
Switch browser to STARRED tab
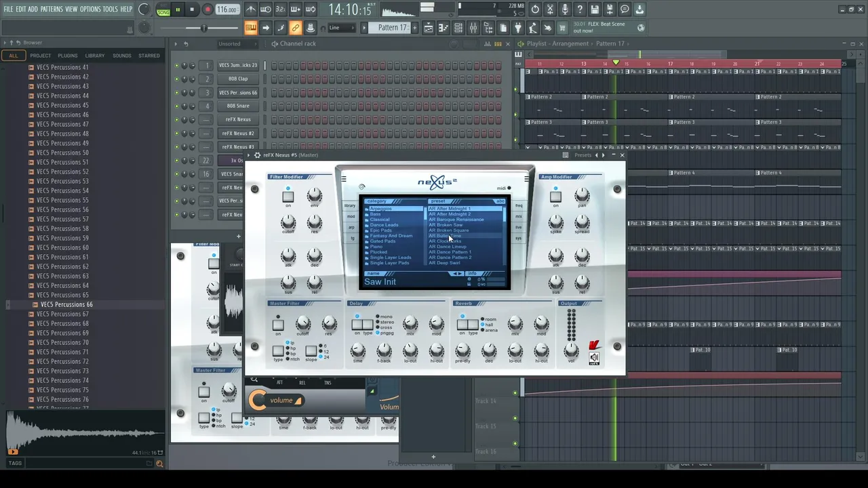point(149,56)
